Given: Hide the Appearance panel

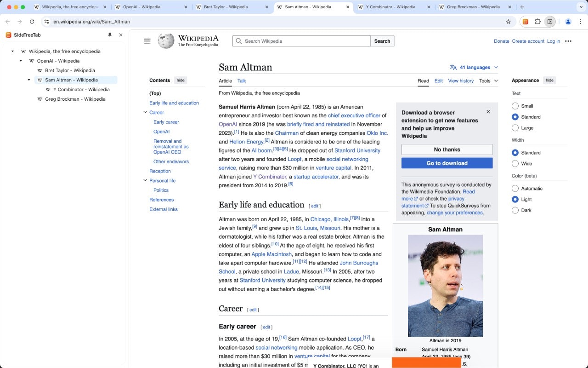Looking at the screenshot, I should point(549,80).
